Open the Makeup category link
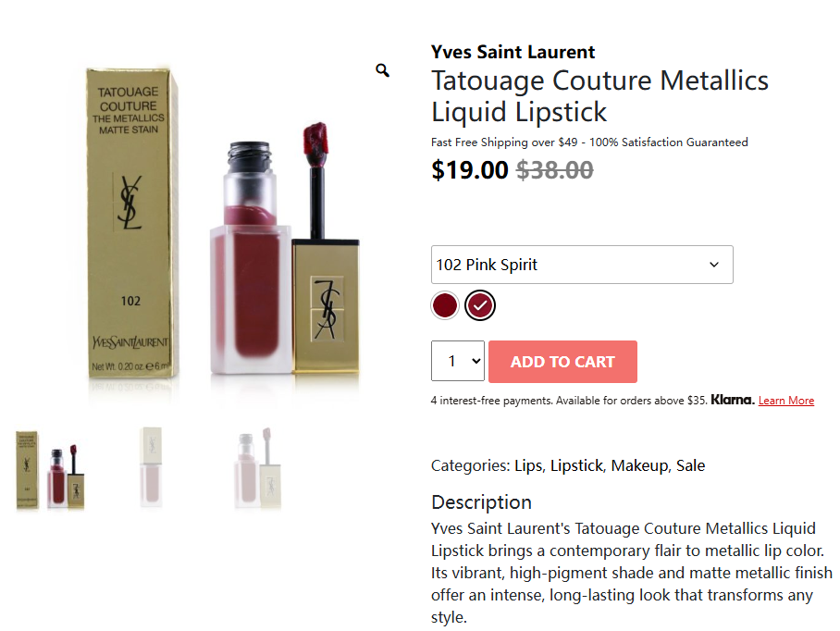840x631 pixels. [x=639, y=465]
